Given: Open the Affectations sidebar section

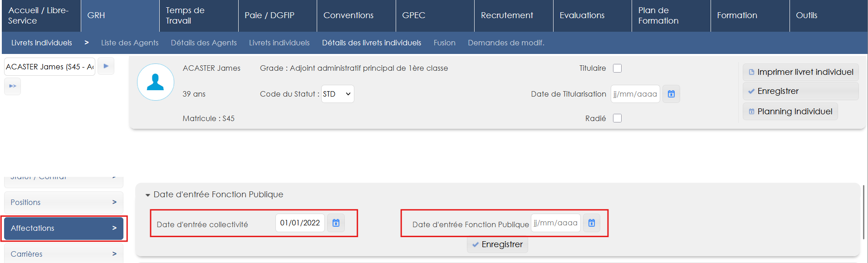Looking at the screenshot, I should point(64,228).
